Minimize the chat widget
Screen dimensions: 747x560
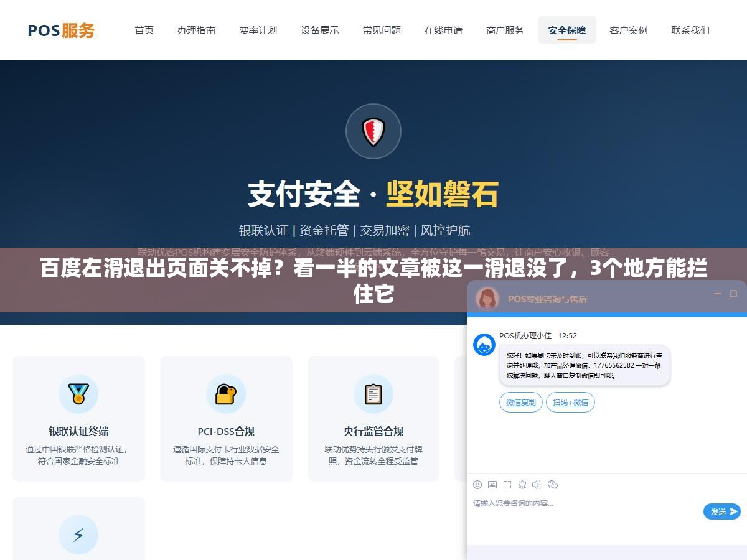[717, 294]
